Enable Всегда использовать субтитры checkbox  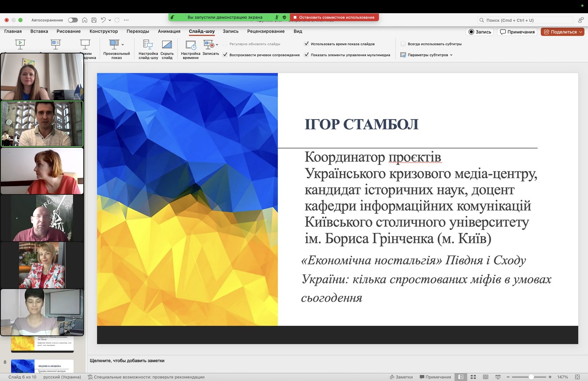coord(403,44)
